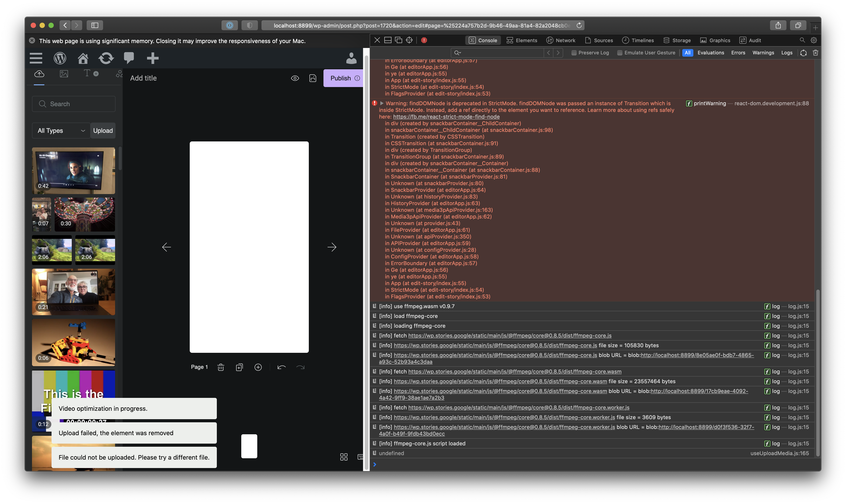Open the react-dom.development.js:88 source link
This screenshot has width=846, height=504.
click(x=771, y=103)
